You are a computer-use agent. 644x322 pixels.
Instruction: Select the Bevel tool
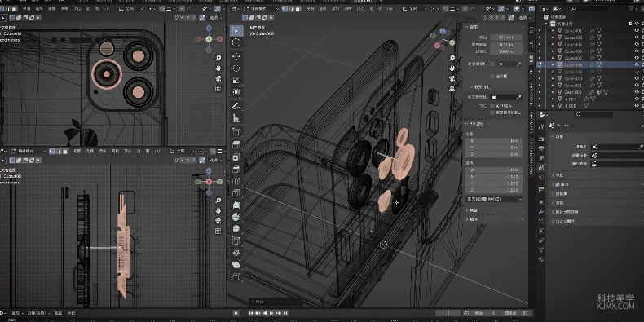pos(236,170)
